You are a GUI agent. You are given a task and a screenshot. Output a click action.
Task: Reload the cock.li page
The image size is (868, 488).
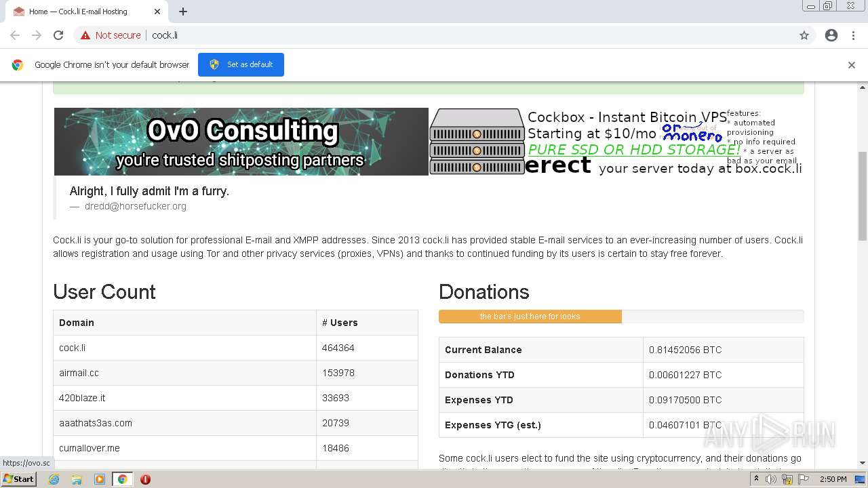58,35
